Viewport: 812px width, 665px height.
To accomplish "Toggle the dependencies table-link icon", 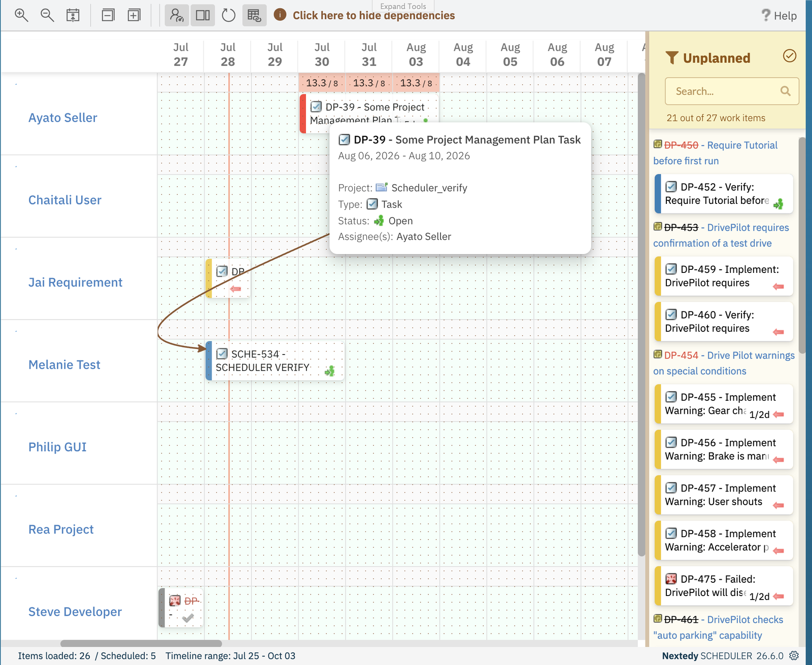I will [x=254, y=15].
